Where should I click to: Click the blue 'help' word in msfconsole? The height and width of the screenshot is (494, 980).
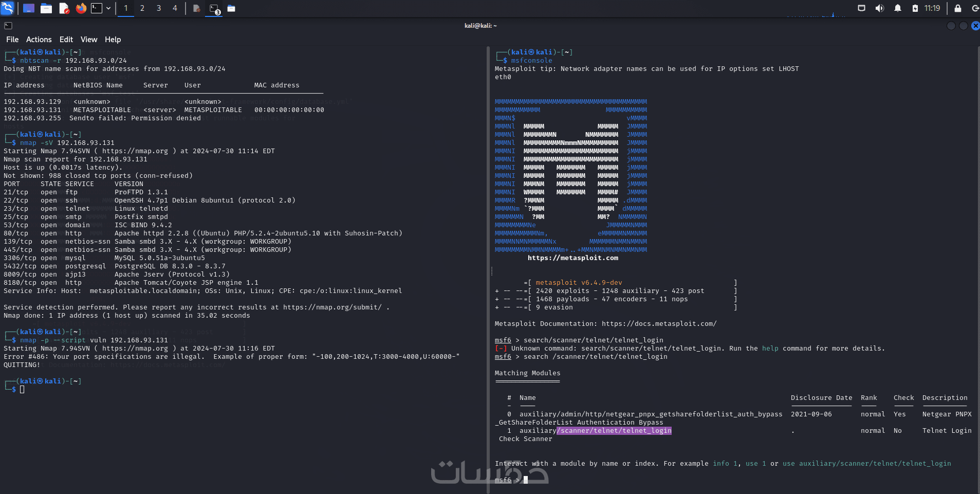click(770, 349)
